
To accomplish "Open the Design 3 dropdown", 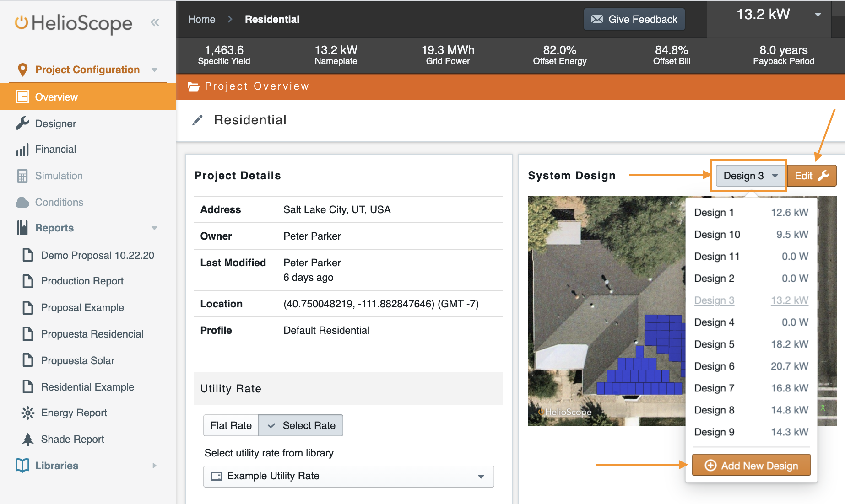I will [x=751, y=176].
